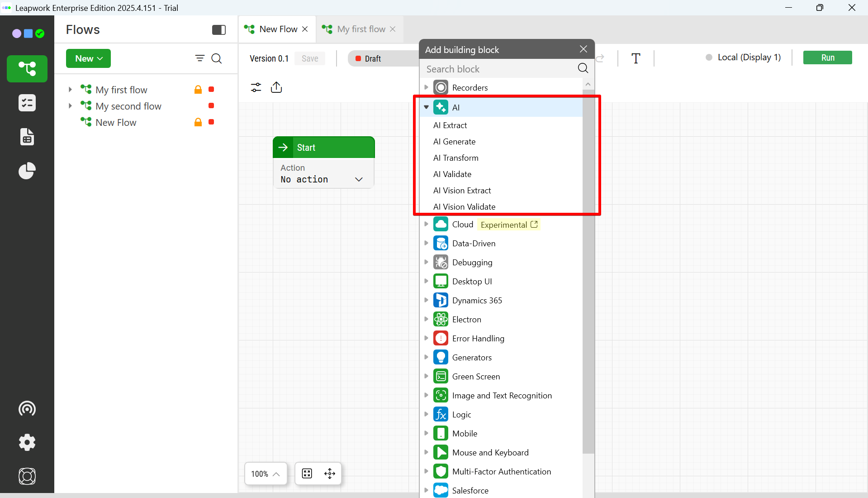
Task: Click the export flow upload icon
Action: coord(276,87)
